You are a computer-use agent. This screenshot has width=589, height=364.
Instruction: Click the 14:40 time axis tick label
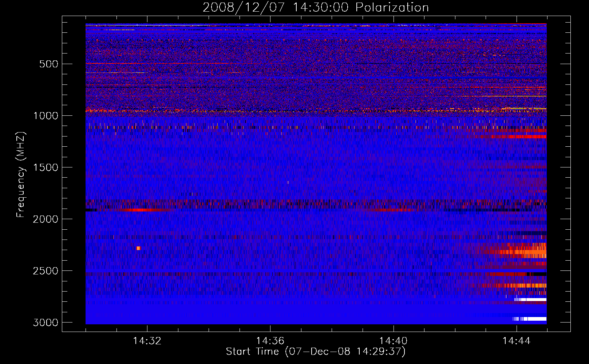(393, 341)
